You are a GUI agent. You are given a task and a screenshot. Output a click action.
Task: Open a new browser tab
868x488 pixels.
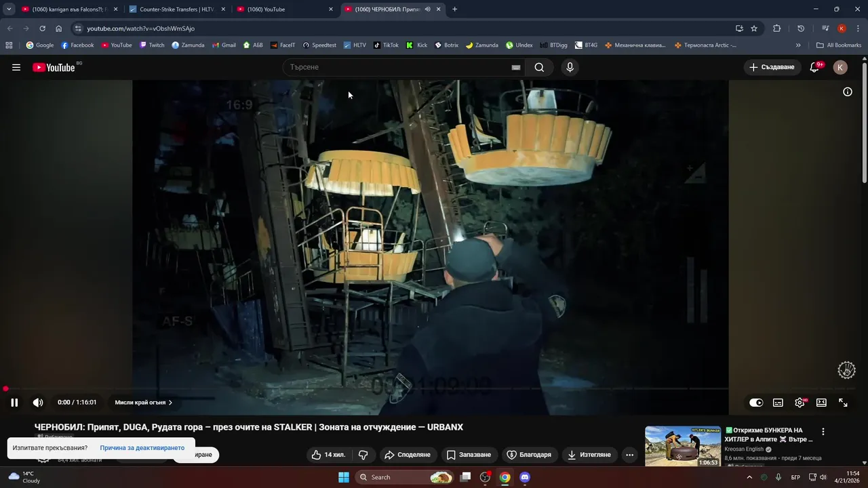[454, 9]
